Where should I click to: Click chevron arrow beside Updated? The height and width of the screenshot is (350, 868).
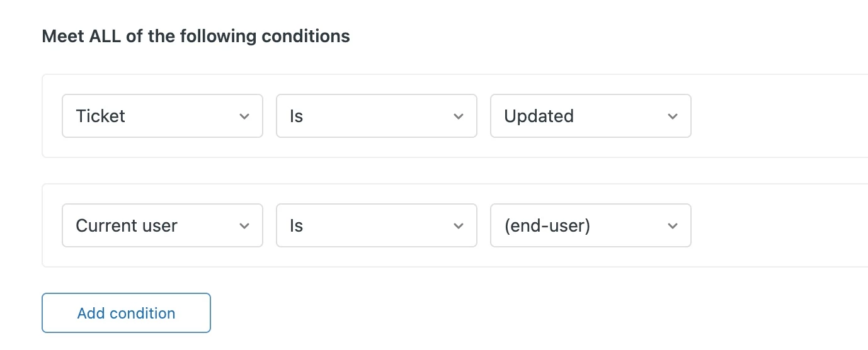point(673,116)
